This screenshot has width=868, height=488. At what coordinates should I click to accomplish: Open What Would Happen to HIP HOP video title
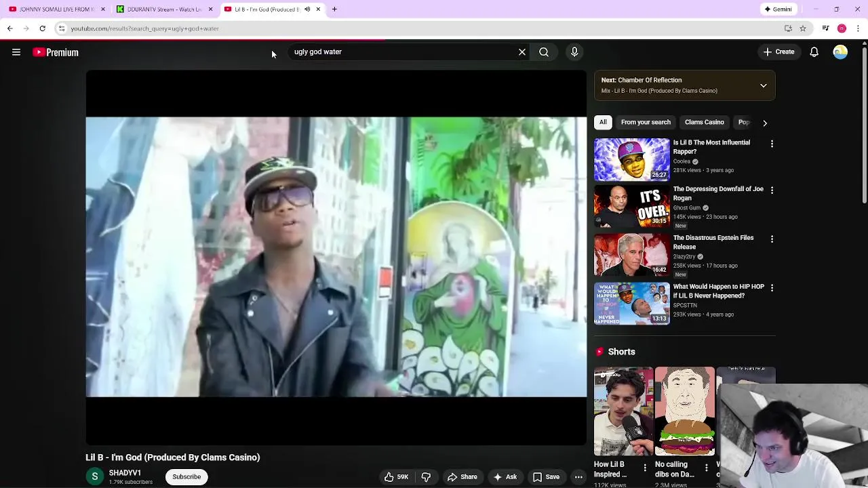tap(718, 291)
